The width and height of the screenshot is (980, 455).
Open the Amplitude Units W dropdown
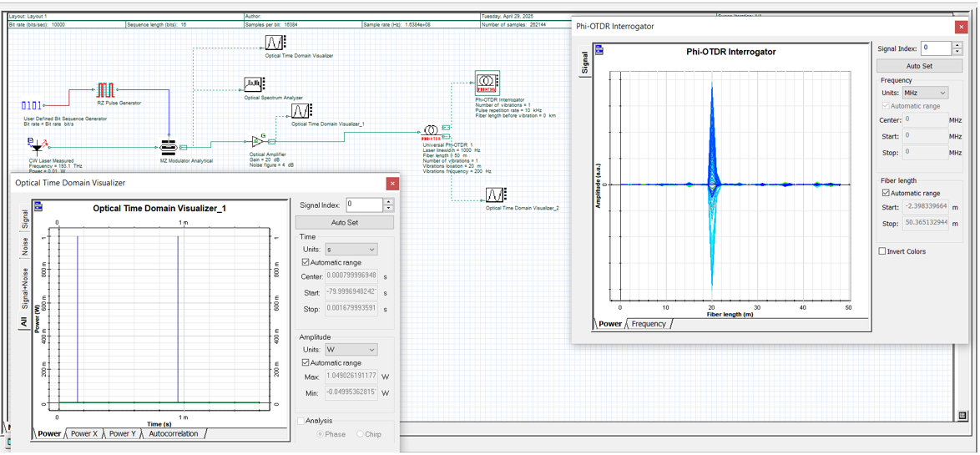(x=351, y=350)
